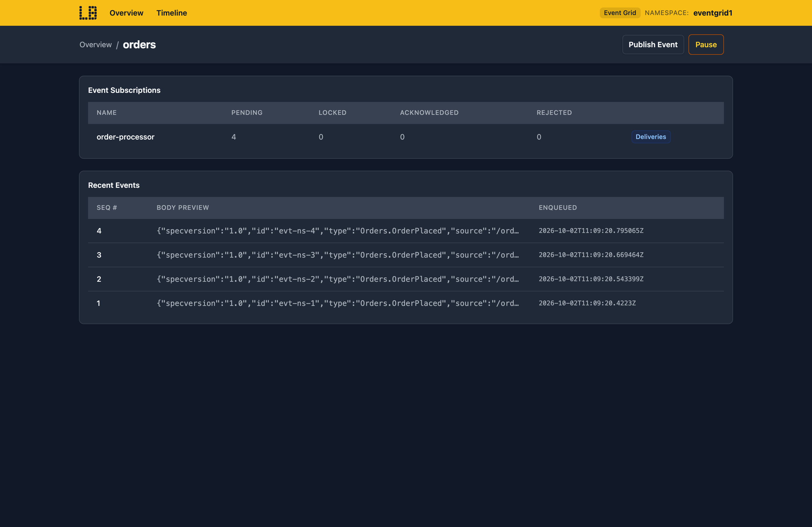The image size is (812, 527).
Task: Click the NAME column header
Action: click(x=106, y=113)
